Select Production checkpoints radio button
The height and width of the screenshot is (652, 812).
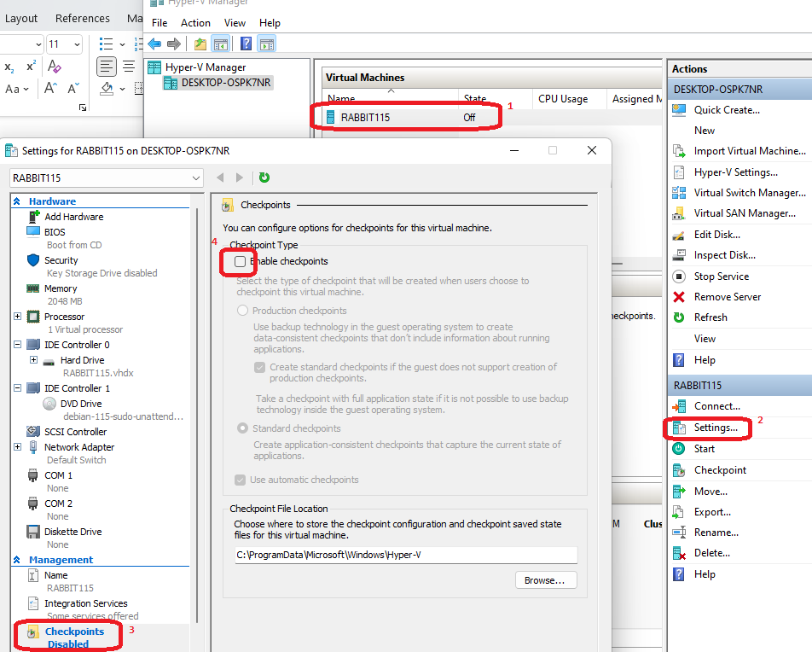tap(242, 311)
